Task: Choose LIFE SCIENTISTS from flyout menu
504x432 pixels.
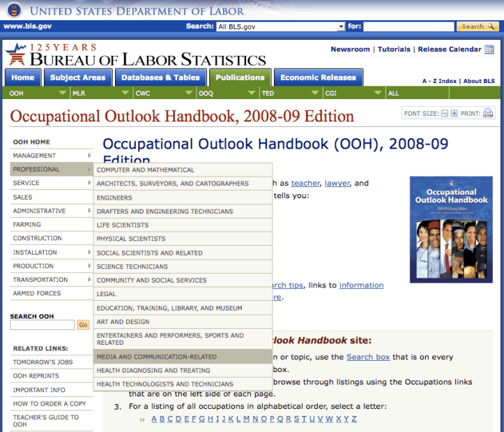Action: tap(183, 225)
